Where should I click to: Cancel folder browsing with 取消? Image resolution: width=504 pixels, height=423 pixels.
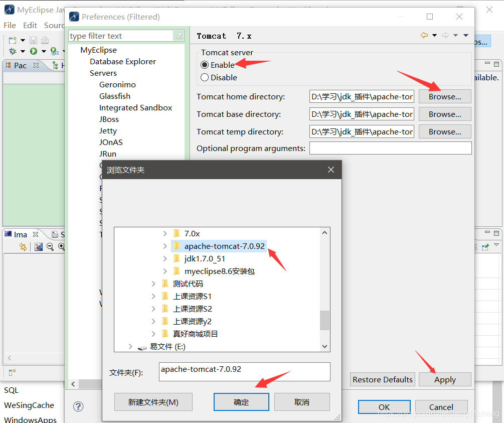pos(302,402)
